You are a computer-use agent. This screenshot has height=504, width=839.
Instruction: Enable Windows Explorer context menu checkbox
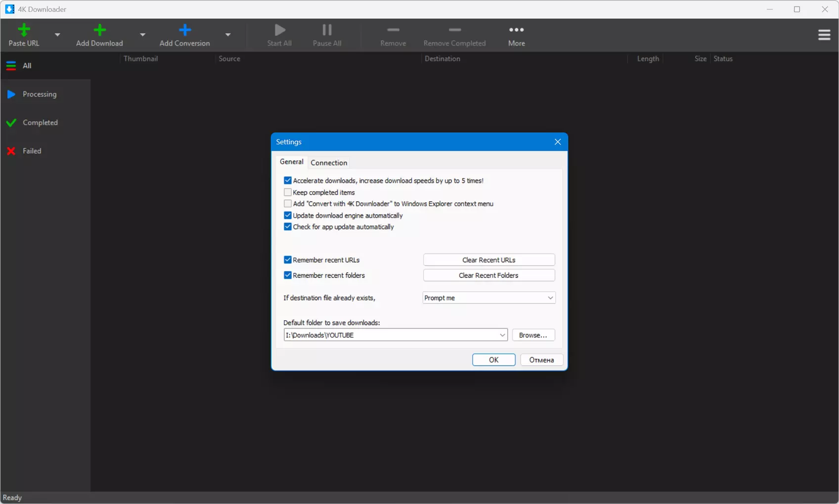[288, 204]
